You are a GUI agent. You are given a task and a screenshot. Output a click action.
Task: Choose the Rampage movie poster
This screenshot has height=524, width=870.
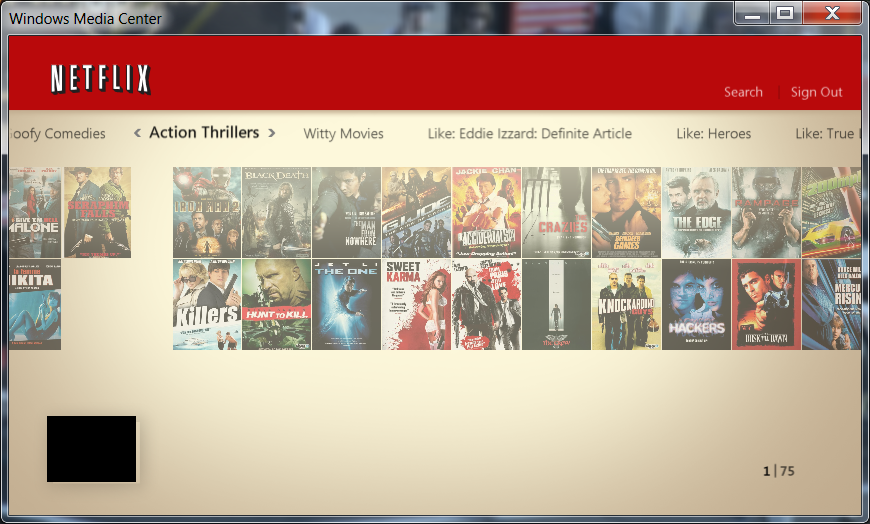[x=766, y=212]
